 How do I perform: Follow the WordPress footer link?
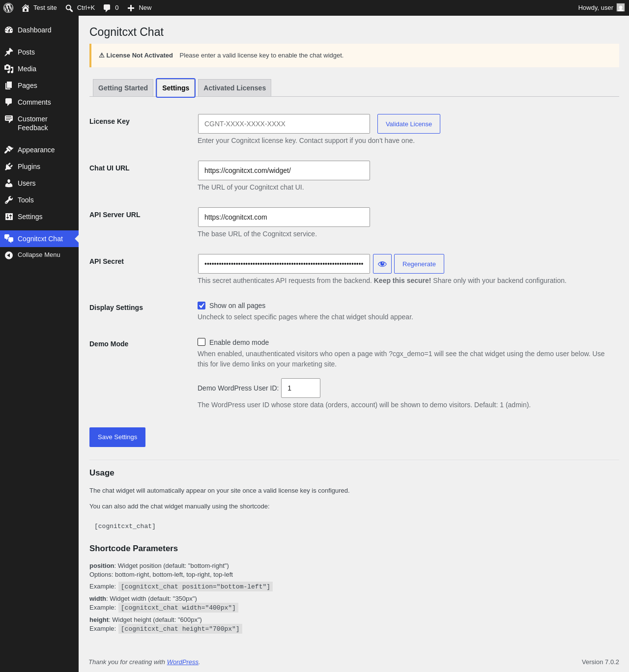click(x=183, y=662)
